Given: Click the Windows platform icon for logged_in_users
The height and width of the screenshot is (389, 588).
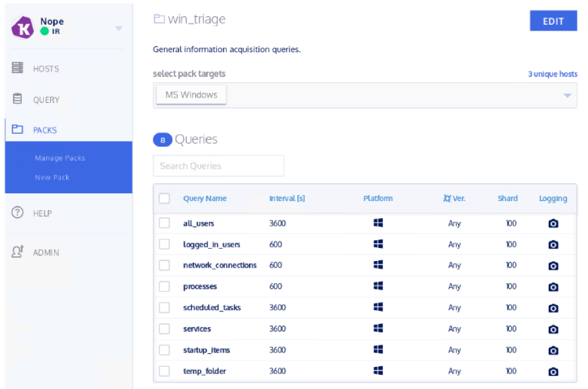Looking at the screenshot, I should 378,244.
